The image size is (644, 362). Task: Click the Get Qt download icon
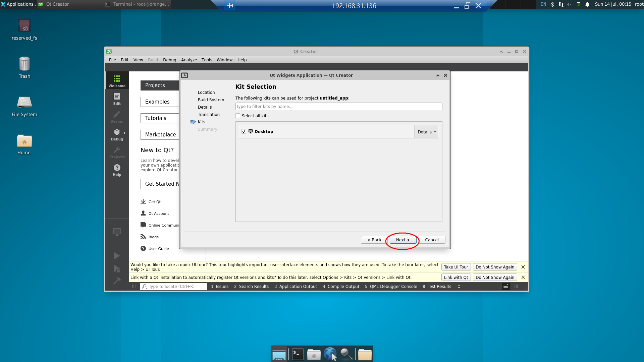pyautogui.click(x=143, y=201)
